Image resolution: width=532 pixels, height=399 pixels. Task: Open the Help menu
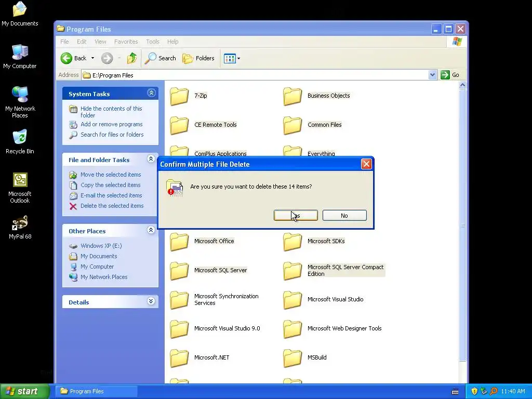pyautogui.click(x=172, y=42)
